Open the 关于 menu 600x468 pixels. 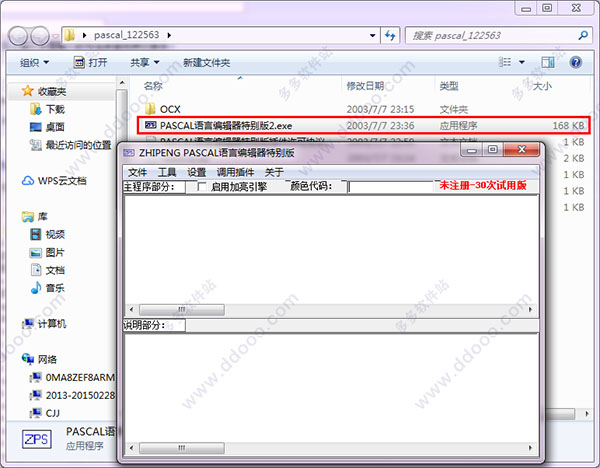[x=274, y=172]
